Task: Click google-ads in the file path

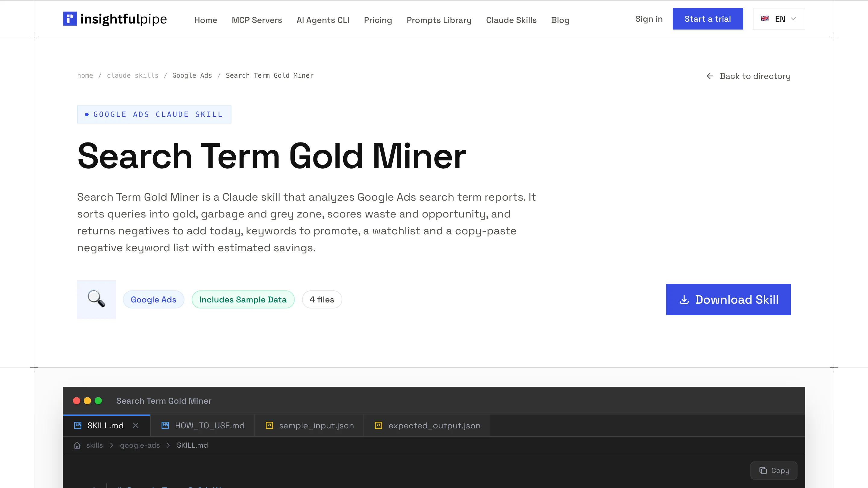Action: tap(140, 445)
